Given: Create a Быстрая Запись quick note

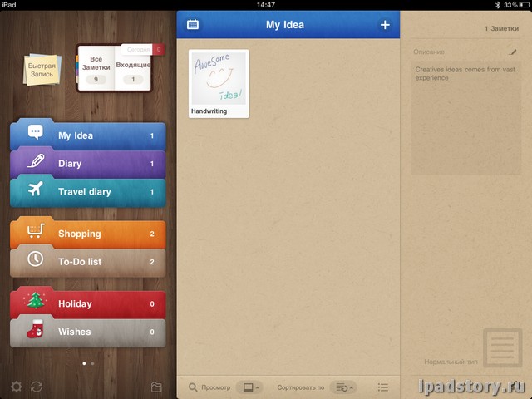Looking at the screenshot, I should click(x=42, y=69).
